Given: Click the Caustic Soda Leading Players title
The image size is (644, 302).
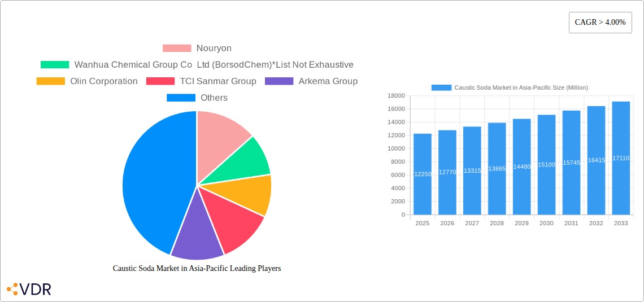Looking at the screenshot, I should tap(197, 268).
